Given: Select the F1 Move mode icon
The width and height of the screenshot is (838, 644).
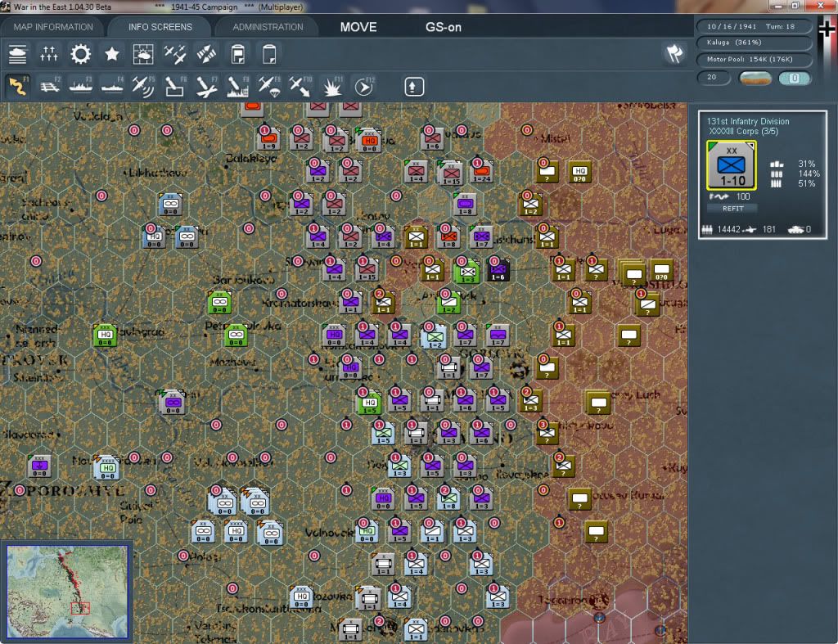Looking at the screenshot, I should [x=18, y=86].
